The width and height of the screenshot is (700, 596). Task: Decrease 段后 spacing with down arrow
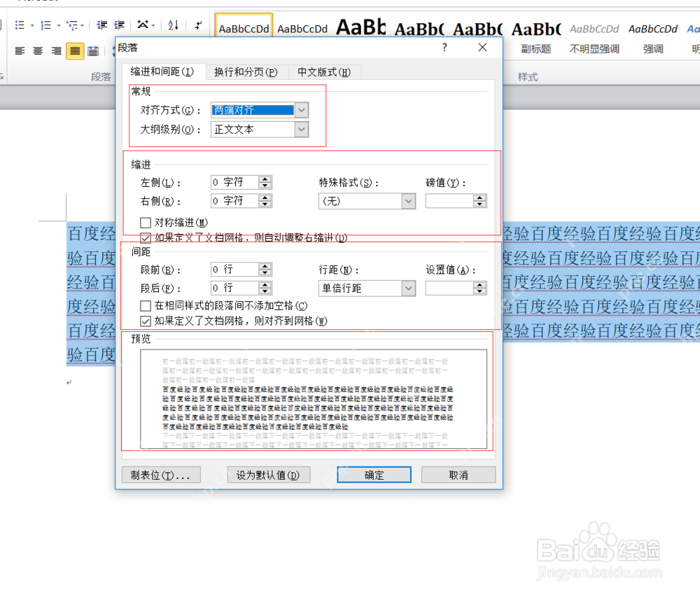pos(265,291)
